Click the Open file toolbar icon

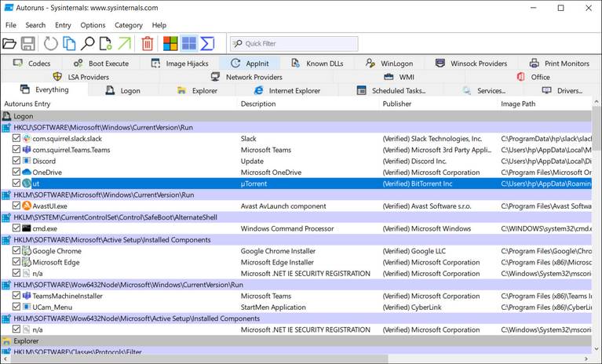9,44
